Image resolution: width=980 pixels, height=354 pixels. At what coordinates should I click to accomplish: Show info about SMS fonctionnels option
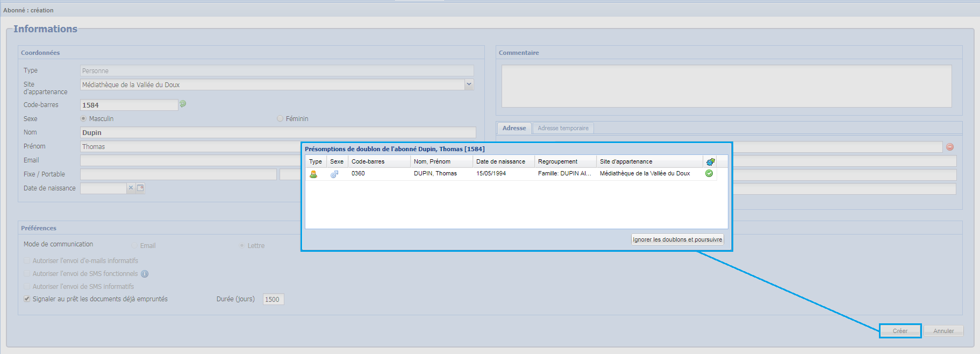(145, 274)
